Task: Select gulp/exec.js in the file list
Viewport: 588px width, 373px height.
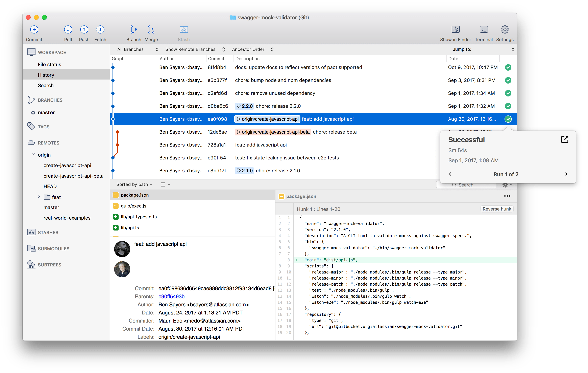Action: 133,206
